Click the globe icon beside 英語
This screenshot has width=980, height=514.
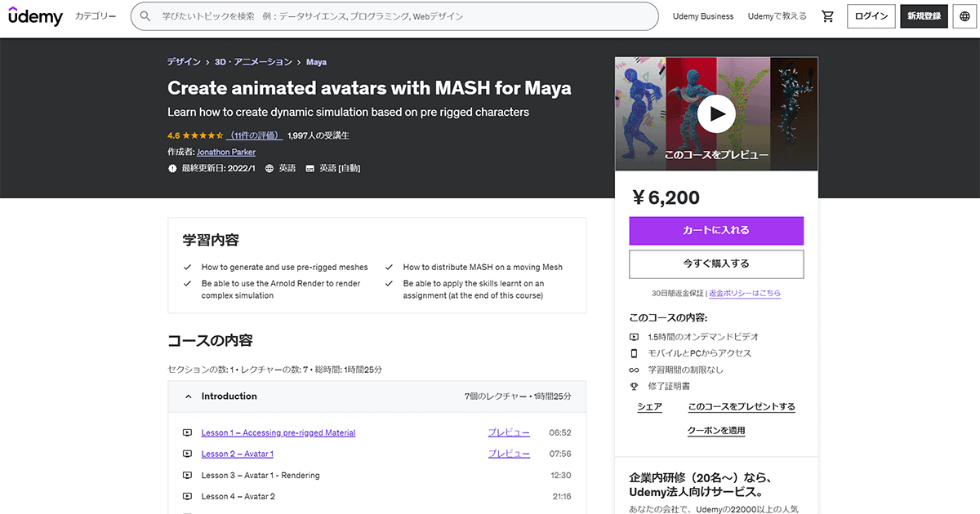269,168
